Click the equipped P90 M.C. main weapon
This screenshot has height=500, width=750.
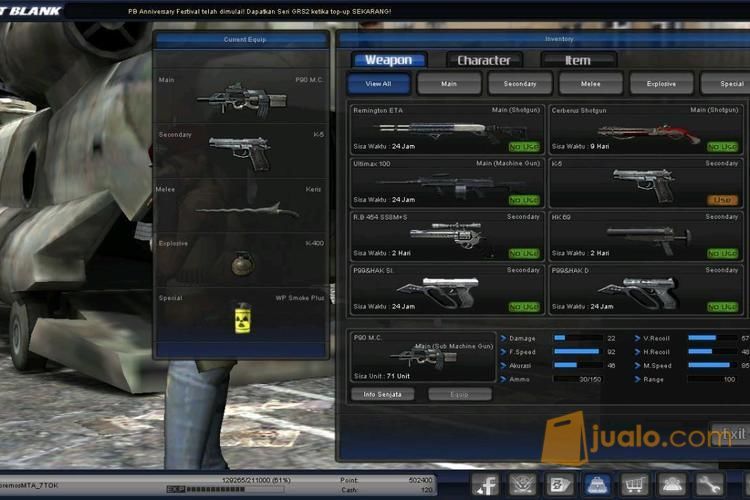242,100
